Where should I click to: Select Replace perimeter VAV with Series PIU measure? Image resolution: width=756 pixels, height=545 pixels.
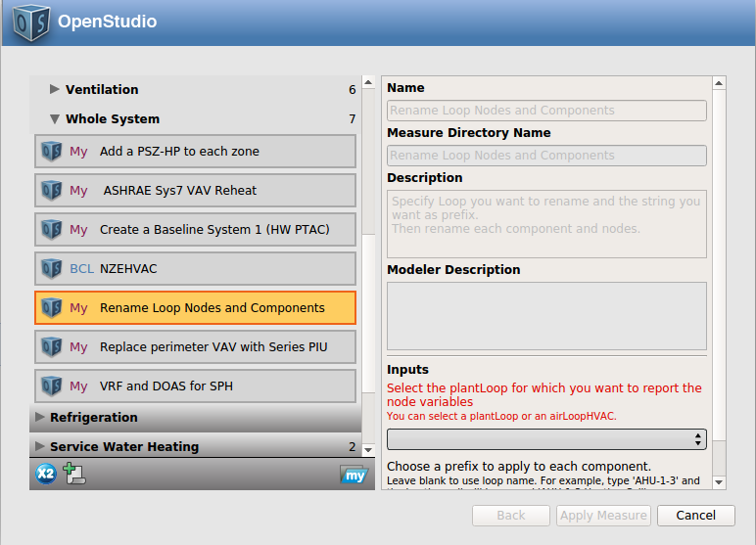(195, 347)
